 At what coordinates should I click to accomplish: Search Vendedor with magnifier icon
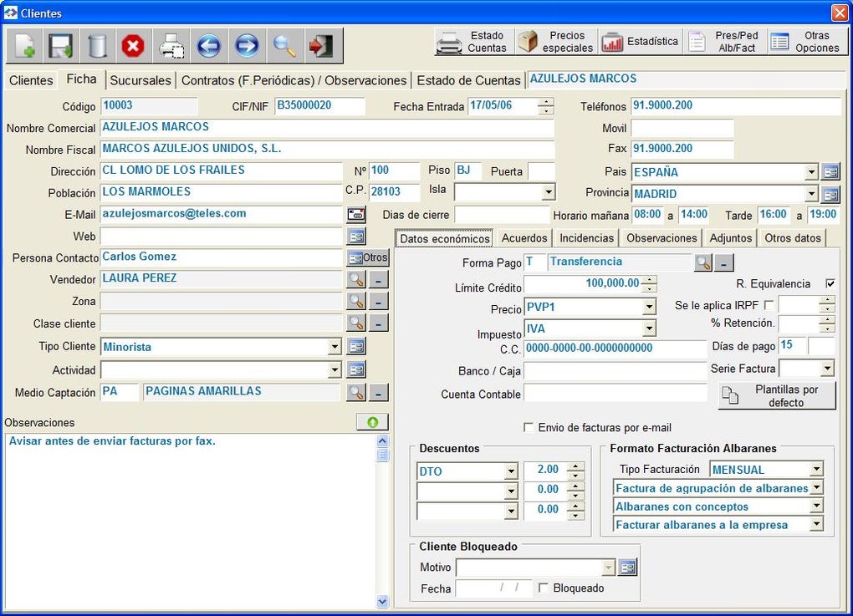click(356, 279)
